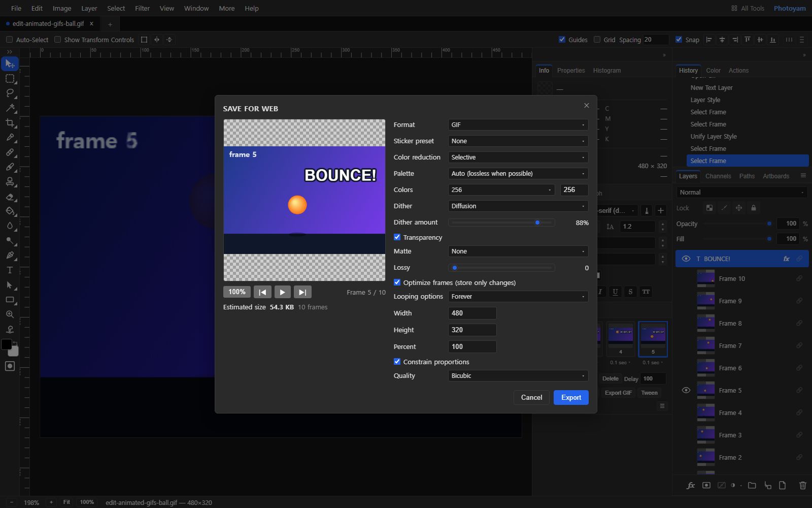Select the Lasso tool

[x=10, y=93]
